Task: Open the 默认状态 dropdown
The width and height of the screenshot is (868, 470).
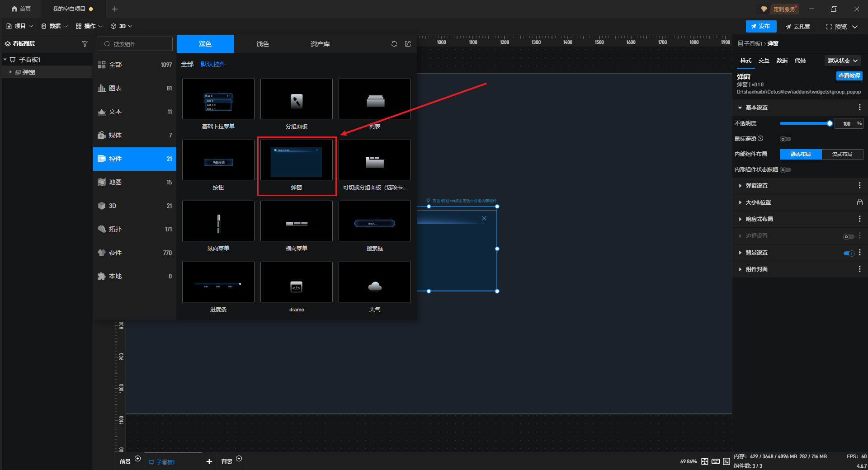Action: pos(842,61)
